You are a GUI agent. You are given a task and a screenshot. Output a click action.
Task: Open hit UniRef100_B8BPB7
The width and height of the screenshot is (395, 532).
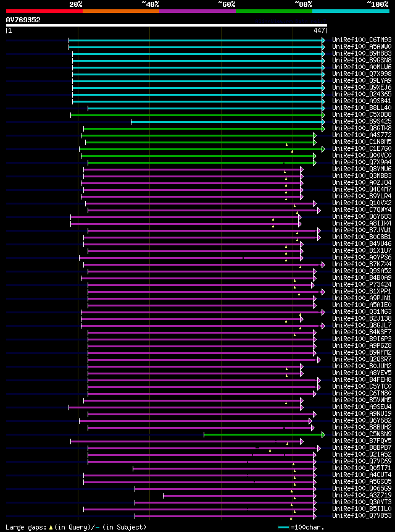[362, 448]
